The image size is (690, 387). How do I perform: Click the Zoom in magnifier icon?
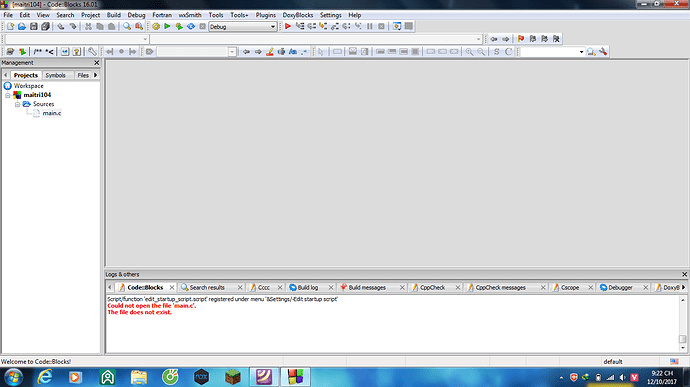point(470,52)
